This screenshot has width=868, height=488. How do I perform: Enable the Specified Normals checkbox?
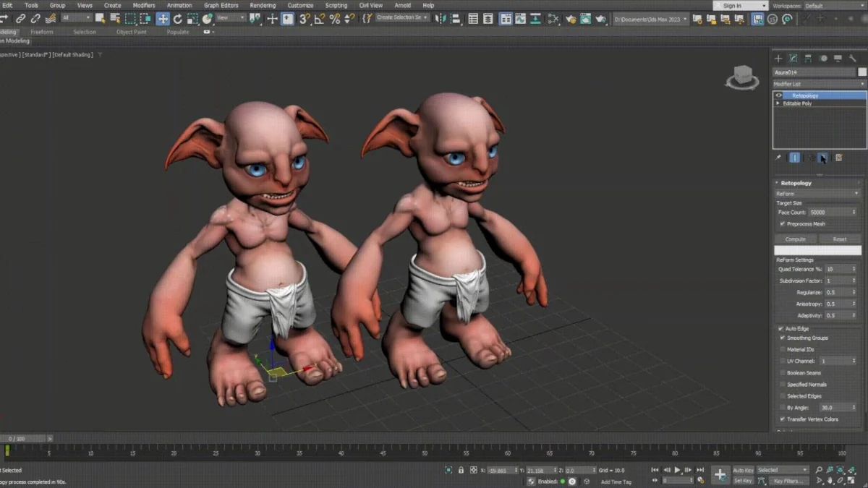(x=782, y=384)
